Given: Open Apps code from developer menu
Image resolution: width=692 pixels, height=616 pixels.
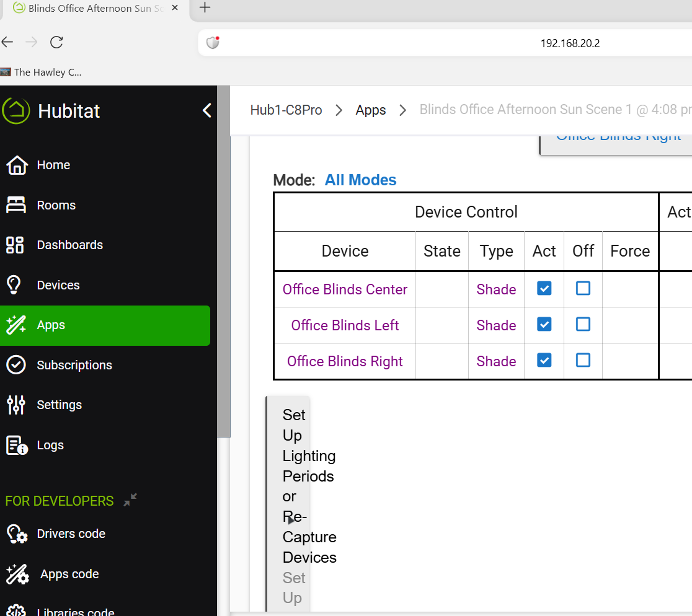Looking at the screenshot, I should 69,574.
